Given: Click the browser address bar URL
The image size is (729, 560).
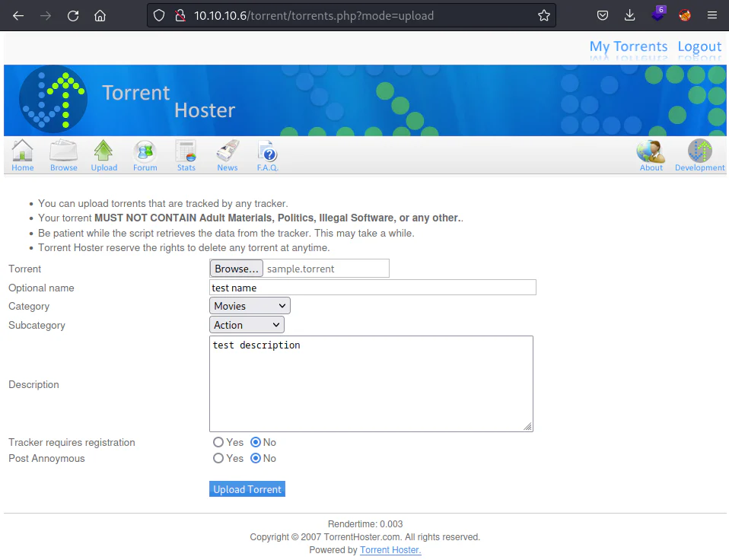Looking at the screenshot, I should click(314, 16).
